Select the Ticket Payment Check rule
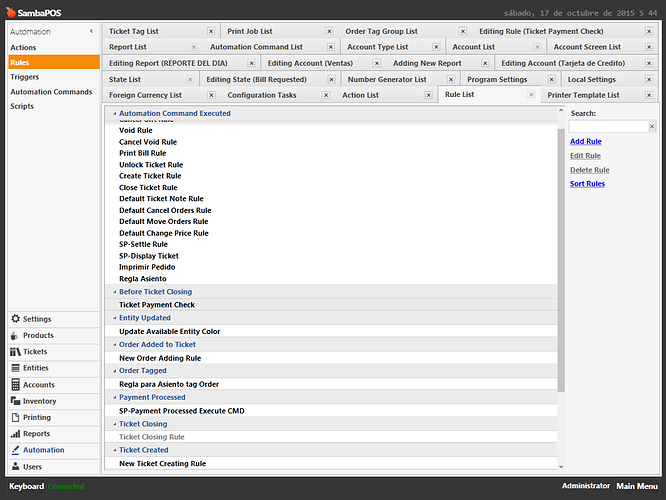Viewport: 666px width, 500px height. coord(331,305)
